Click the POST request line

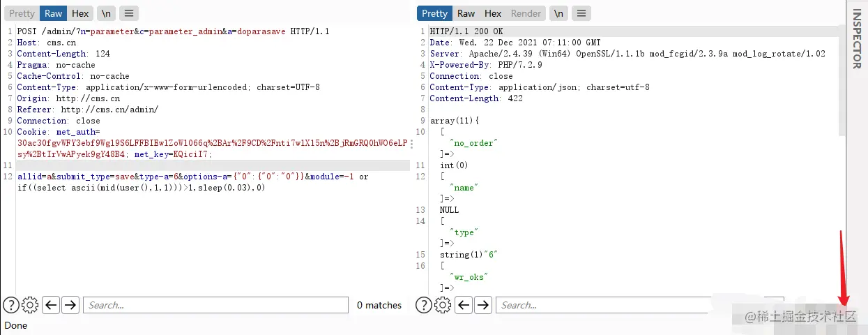173,31
